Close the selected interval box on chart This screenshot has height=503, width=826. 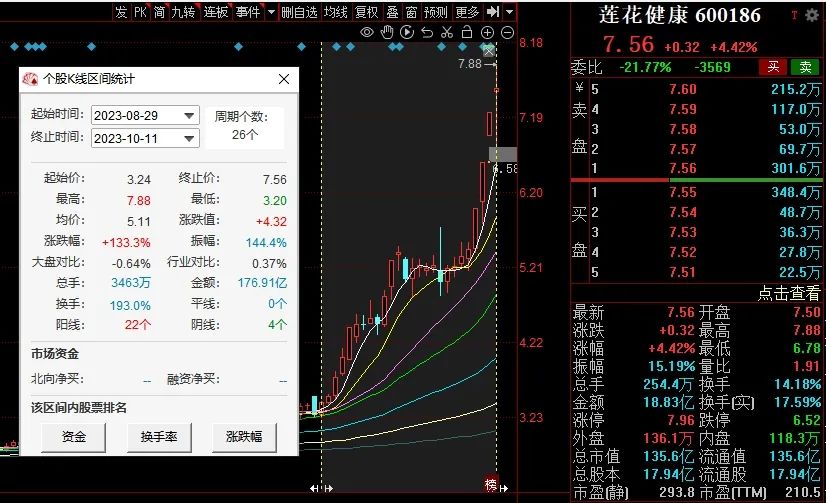[489, 51]
